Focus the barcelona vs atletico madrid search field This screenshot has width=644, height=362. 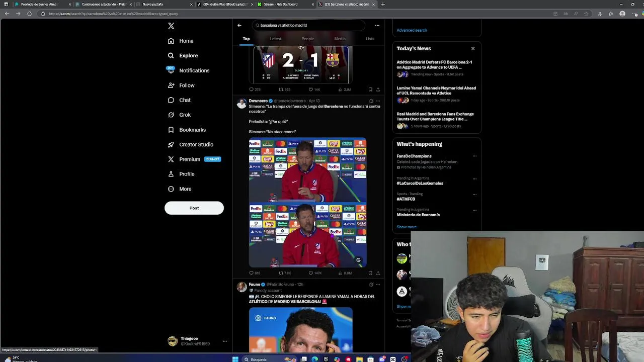[x=308, y=25]
